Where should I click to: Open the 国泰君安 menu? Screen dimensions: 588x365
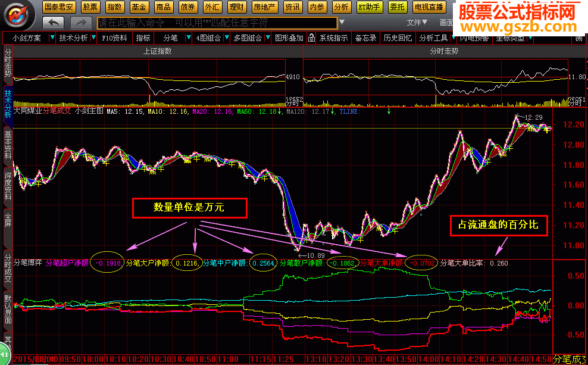(59, 7)
